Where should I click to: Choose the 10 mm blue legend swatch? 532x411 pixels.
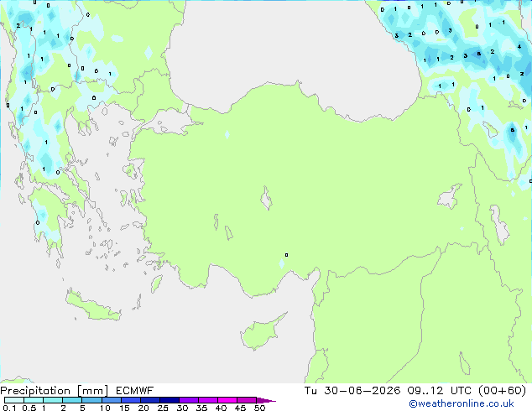click(x=111, y=400)
